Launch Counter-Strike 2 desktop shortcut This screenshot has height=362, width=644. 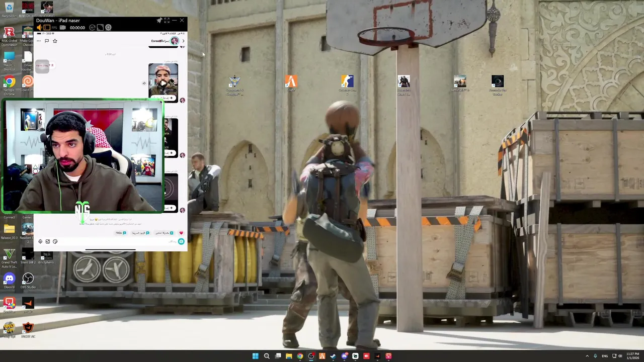[347, 85]
